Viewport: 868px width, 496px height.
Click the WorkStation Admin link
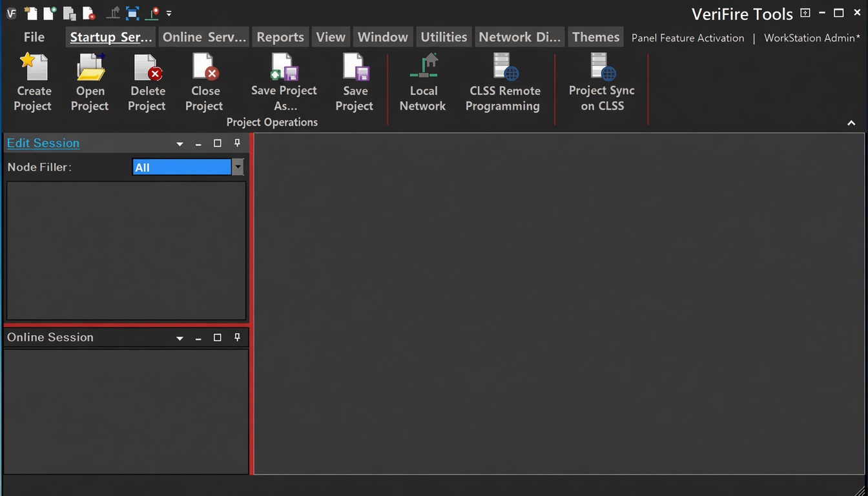coord(812,38)
